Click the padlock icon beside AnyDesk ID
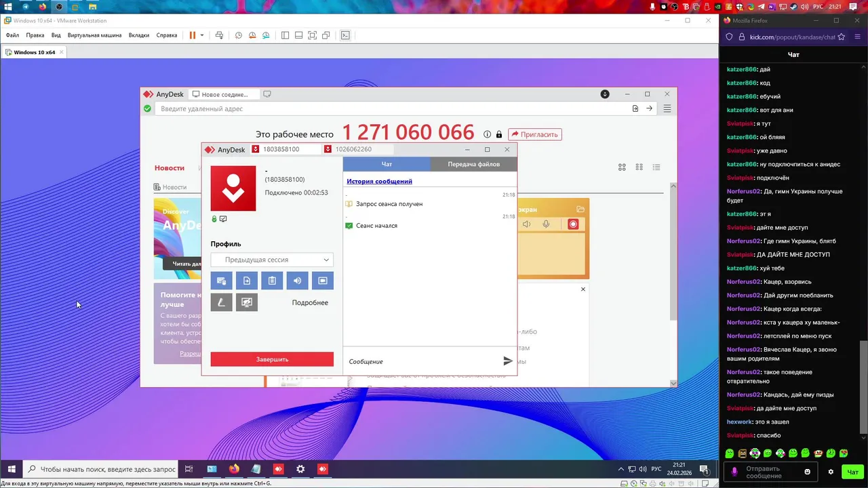 499,134
